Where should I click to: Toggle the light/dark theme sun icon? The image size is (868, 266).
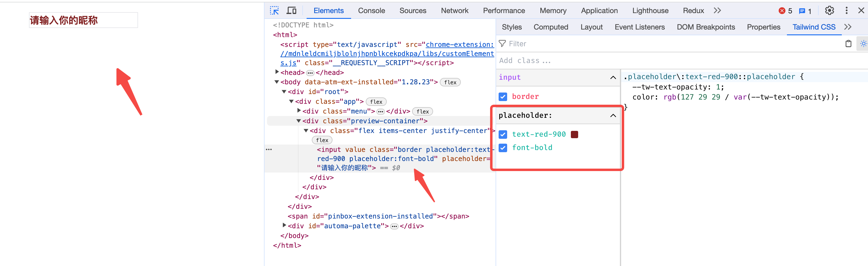863,44
